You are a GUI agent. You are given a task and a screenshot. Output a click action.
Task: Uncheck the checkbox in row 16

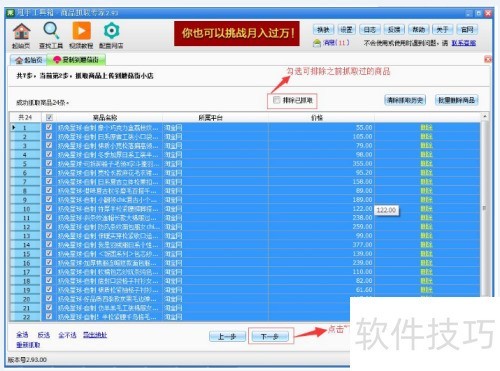49,262
